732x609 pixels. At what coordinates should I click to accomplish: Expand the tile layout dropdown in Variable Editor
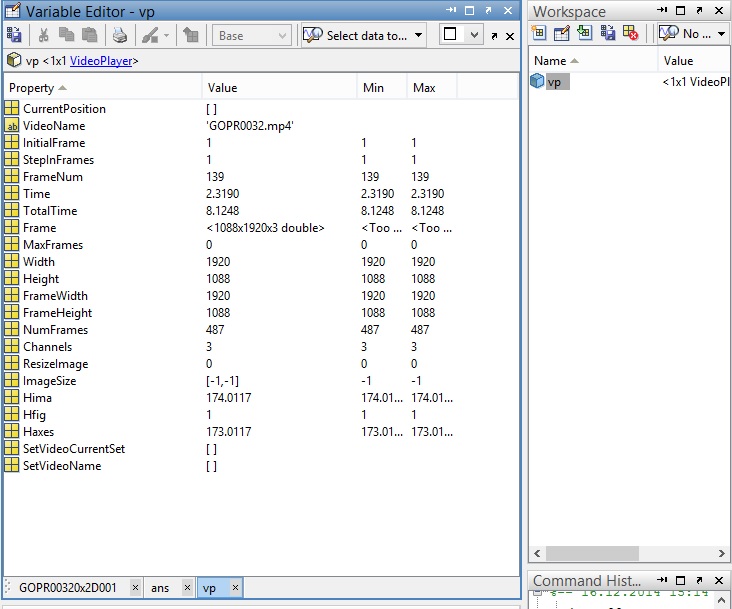[474, 35]
